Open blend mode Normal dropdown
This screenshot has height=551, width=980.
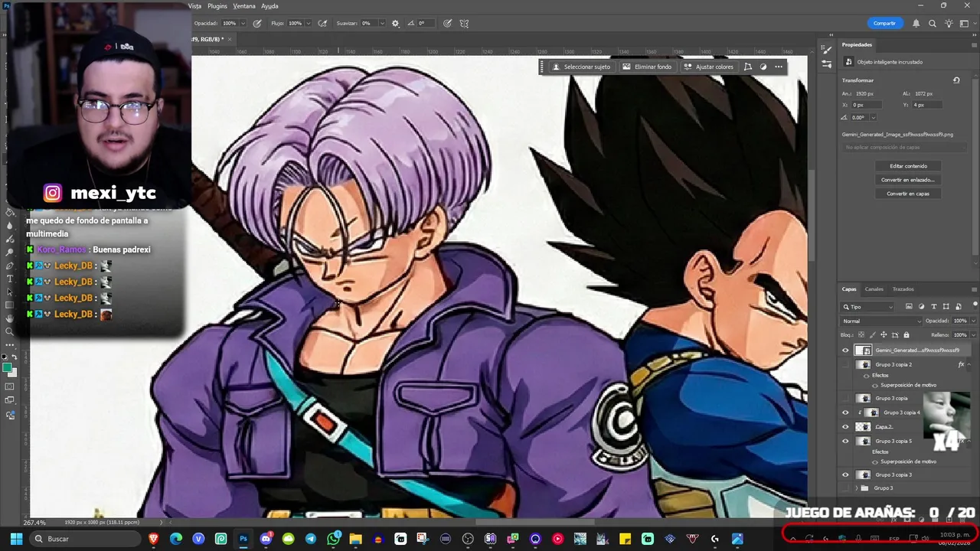881,321
